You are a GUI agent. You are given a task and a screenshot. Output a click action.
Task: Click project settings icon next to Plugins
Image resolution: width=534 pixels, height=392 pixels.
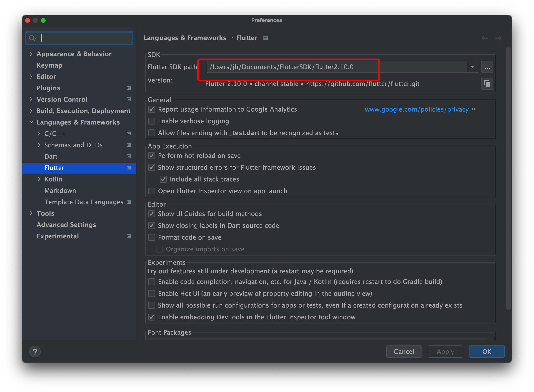(x=129, y=88)
